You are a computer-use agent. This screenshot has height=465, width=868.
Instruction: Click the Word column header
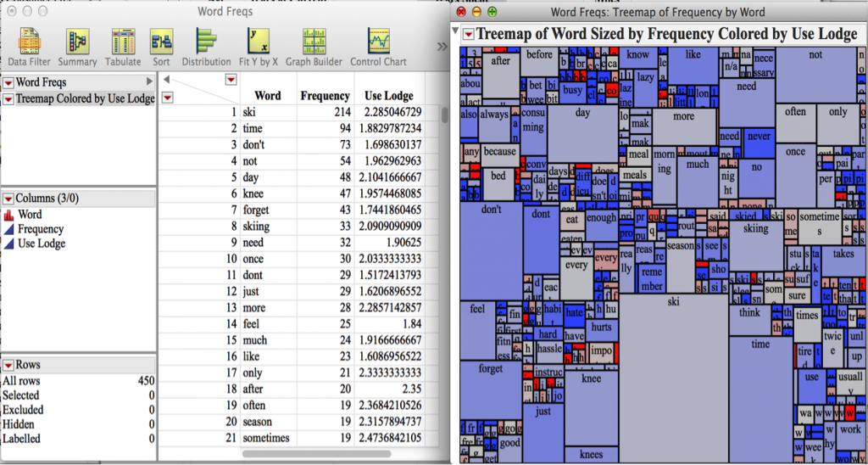(267, 96)
